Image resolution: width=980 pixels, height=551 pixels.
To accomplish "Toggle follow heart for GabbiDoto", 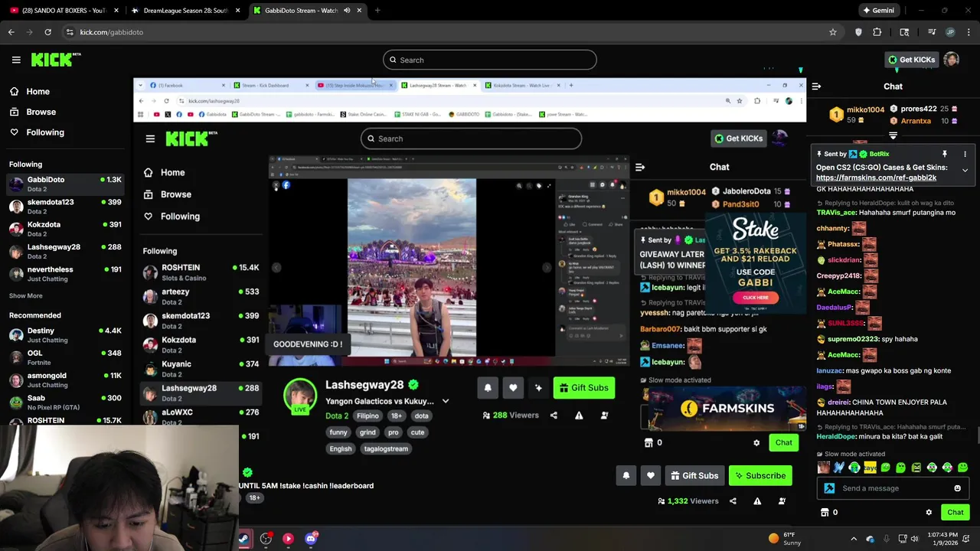I will coord(651,476).
